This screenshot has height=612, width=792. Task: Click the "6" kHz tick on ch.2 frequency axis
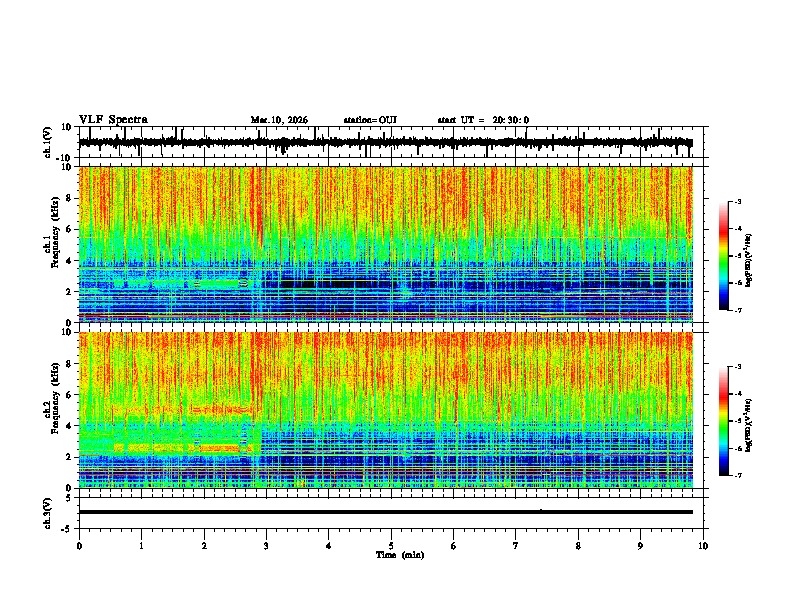pos(69,395)
